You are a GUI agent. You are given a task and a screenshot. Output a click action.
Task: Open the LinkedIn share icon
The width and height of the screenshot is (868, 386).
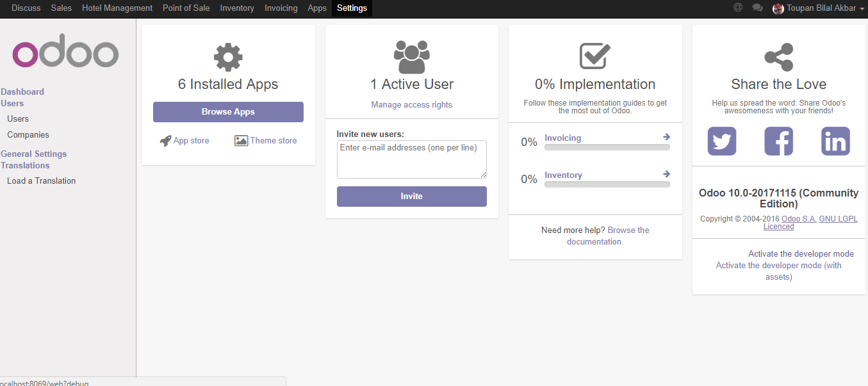point(835,141)
